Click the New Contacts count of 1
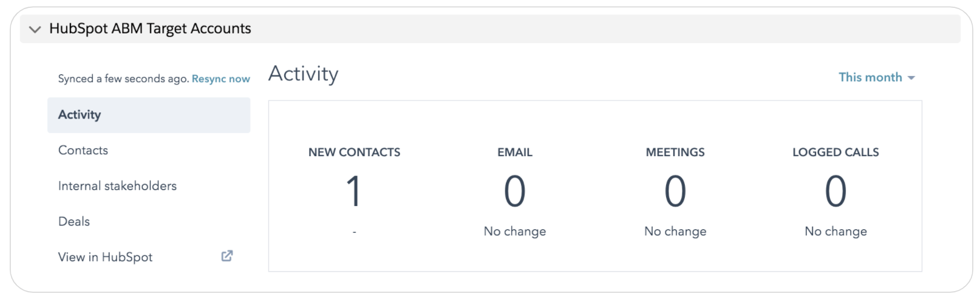Viewport: 980px width, 299px height. coord(354,191)
